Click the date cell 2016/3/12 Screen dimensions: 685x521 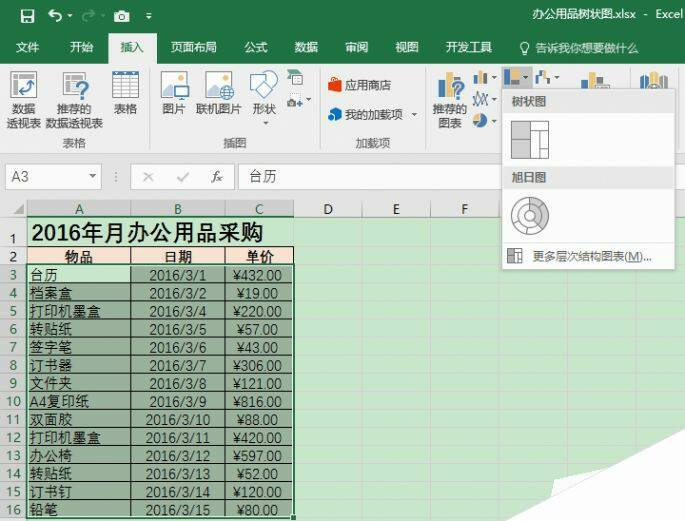pyautogui.click(x=178, y=455)
